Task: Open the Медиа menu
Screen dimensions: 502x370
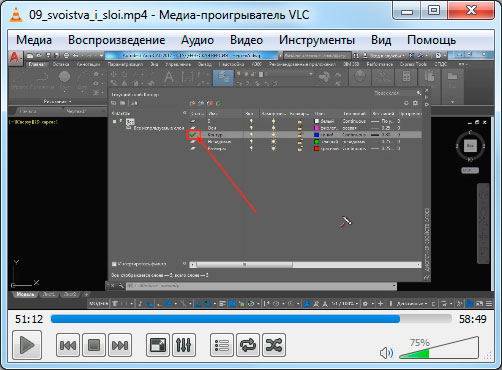Action: [x=34, y=40]
